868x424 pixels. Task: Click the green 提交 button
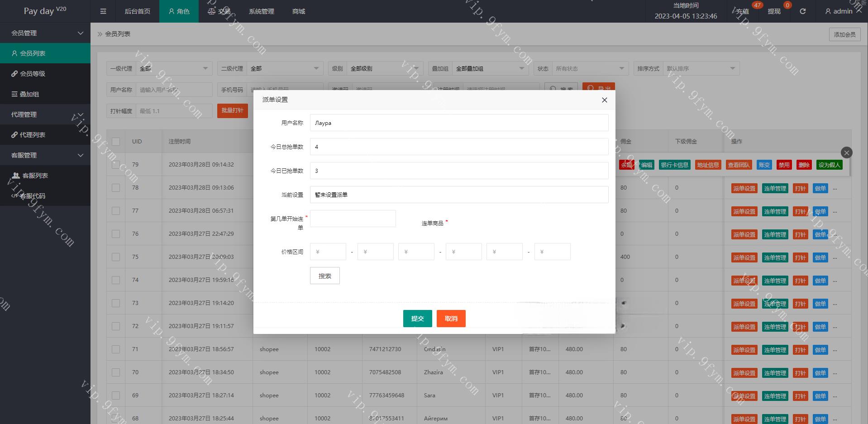pos(417,319)
